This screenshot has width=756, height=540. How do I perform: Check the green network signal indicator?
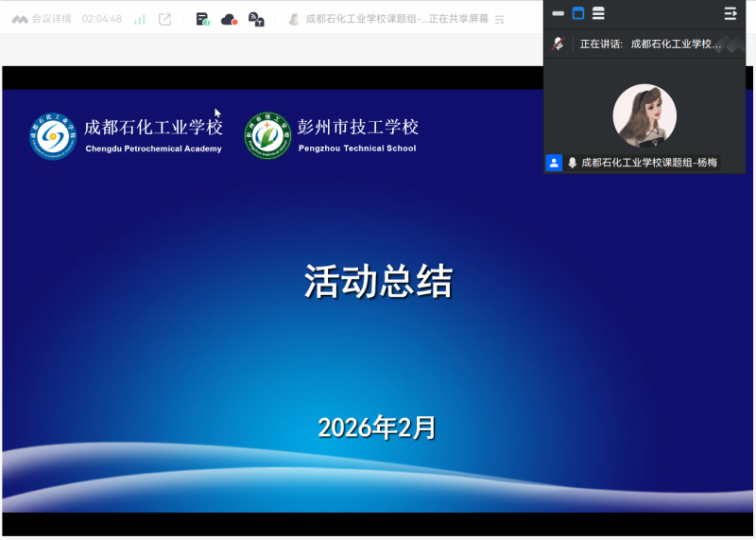click(x=140, y=19)
